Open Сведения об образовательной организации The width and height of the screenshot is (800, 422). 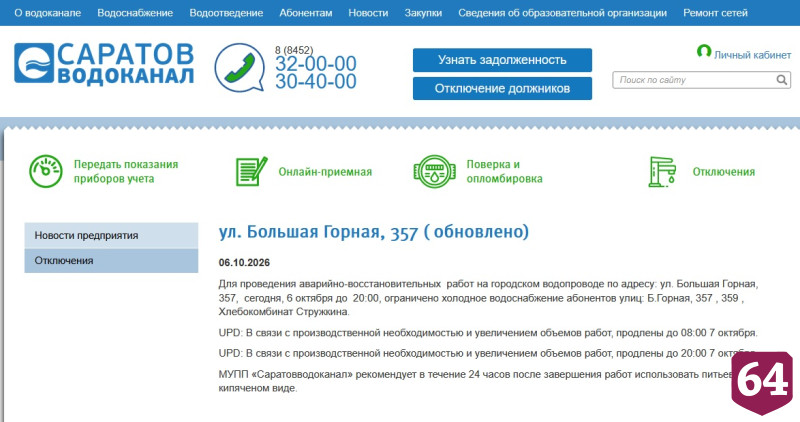point(562,13)
